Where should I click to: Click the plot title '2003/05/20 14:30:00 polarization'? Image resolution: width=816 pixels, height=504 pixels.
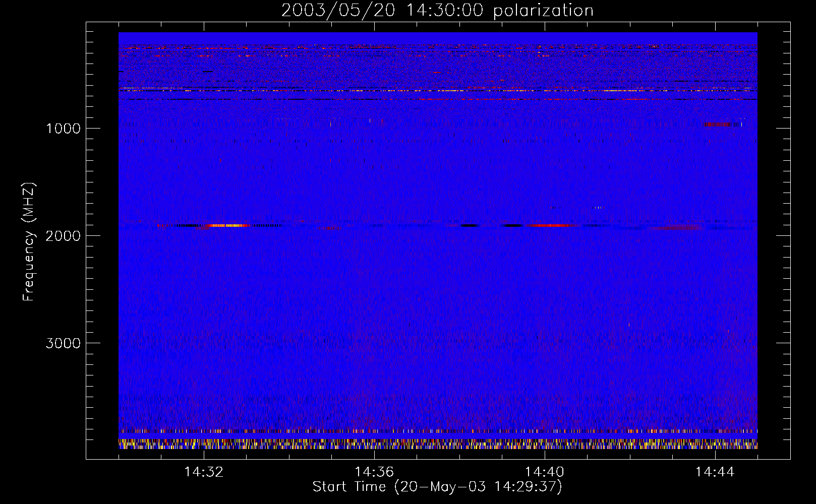437,10
